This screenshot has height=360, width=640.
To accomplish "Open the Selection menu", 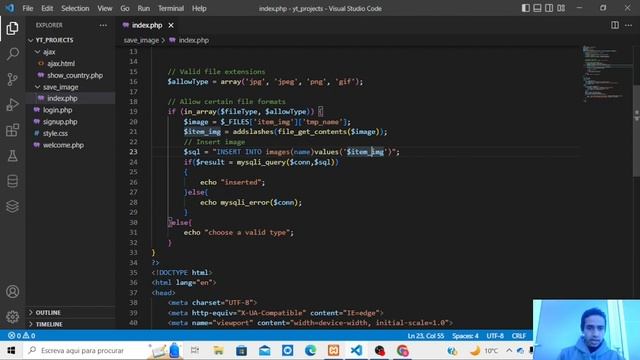I will point(75,8).
